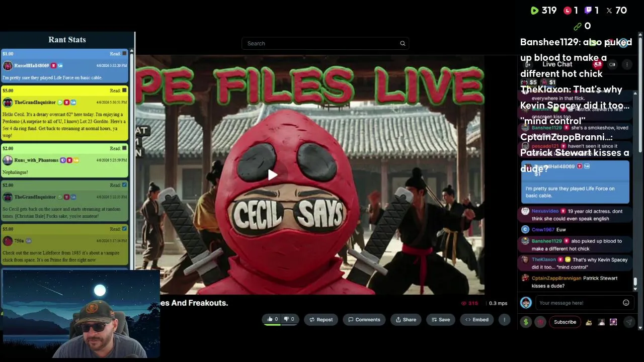
Task: Click the red gift subscription icon
Action: [x=540, y=322]
